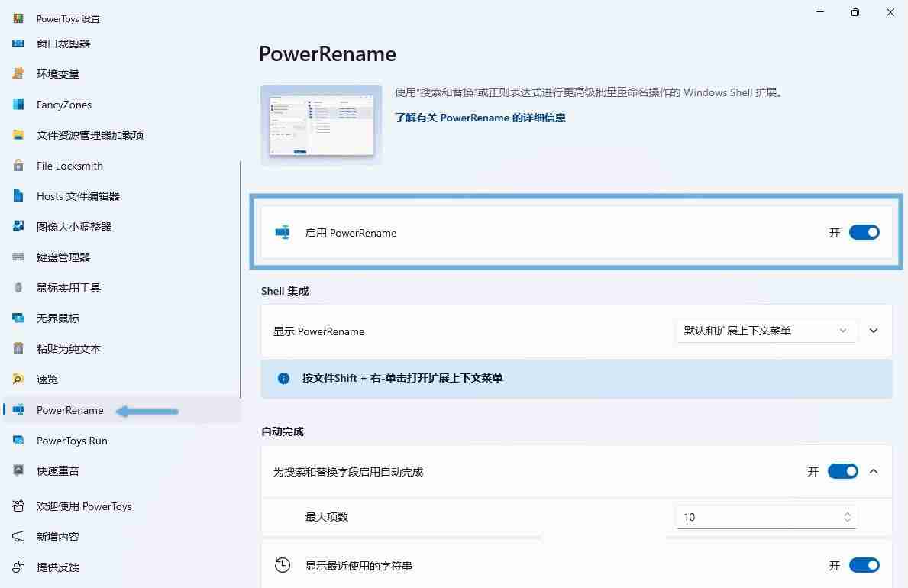Open the 新增内容 page
The width and height of the screenshot is (908, 588).
[x=57, y=537]
